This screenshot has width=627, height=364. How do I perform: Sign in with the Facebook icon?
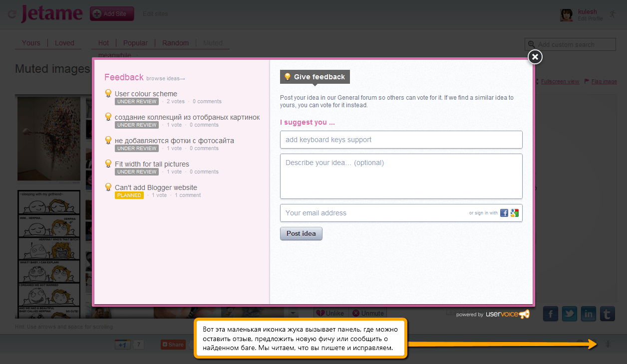(504, 213)
